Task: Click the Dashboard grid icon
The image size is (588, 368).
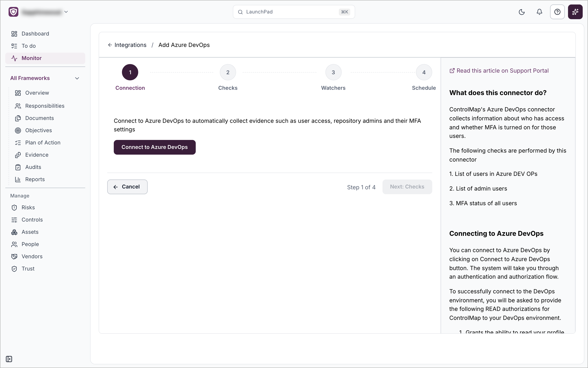Action: 14,34
